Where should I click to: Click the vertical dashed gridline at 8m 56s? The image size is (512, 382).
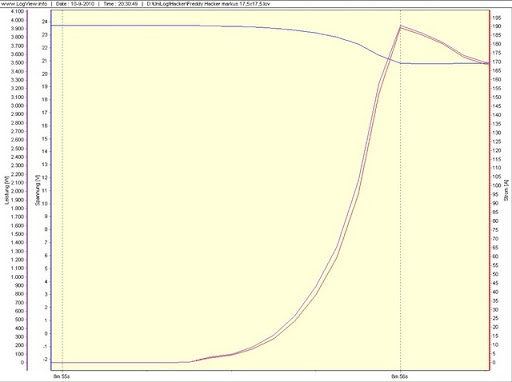[400, 190]
